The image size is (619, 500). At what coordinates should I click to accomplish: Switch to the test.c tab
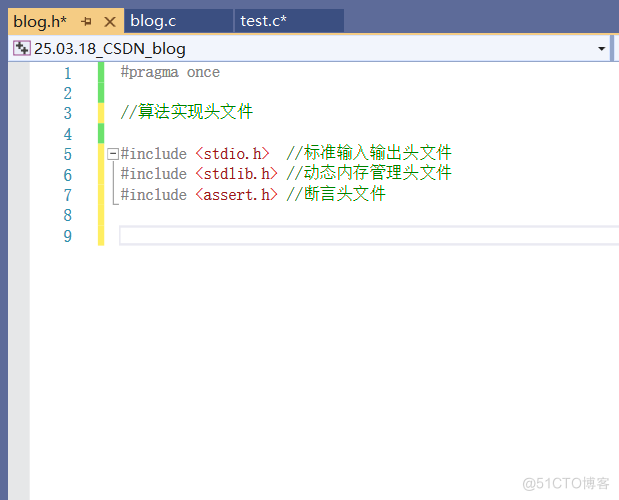(x=289, y=21)
